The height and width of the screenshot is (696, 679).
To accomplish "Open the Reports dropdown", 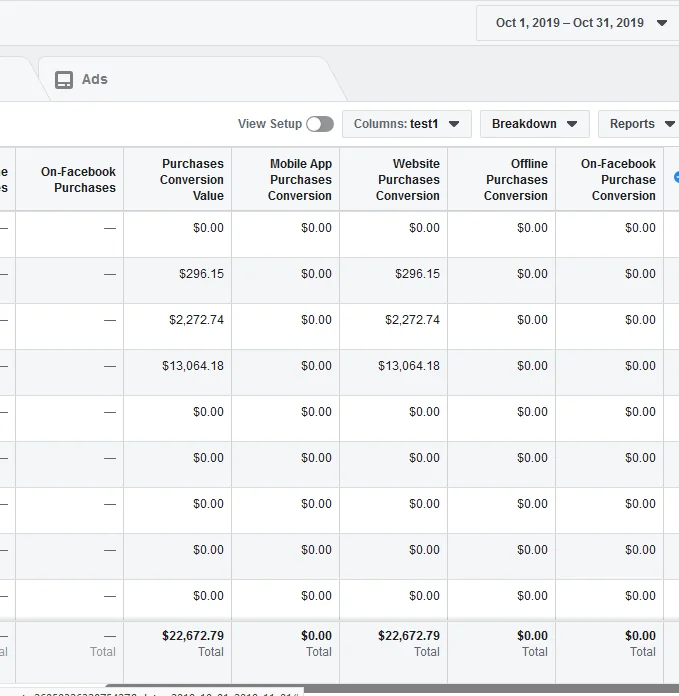I will (x=639, y=124).
